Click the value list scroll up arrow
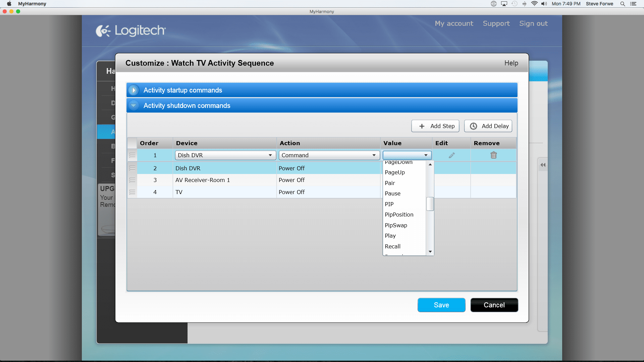This screenshot has height=362, width=644. click(x=430, y=164)
